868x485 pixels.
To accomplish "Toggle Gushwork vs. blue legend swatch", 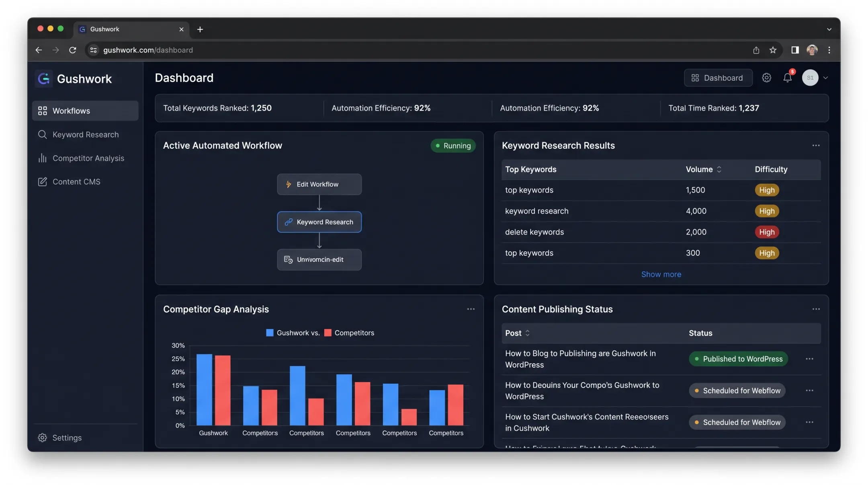I will point(270,333).
